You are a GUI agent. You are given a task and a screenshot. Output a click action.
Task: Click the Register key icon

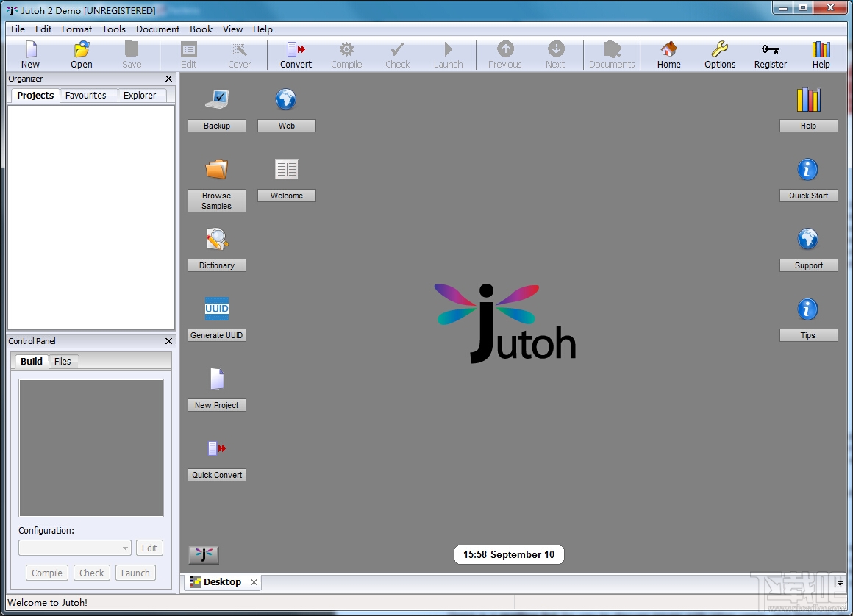[x=771, y=49]
